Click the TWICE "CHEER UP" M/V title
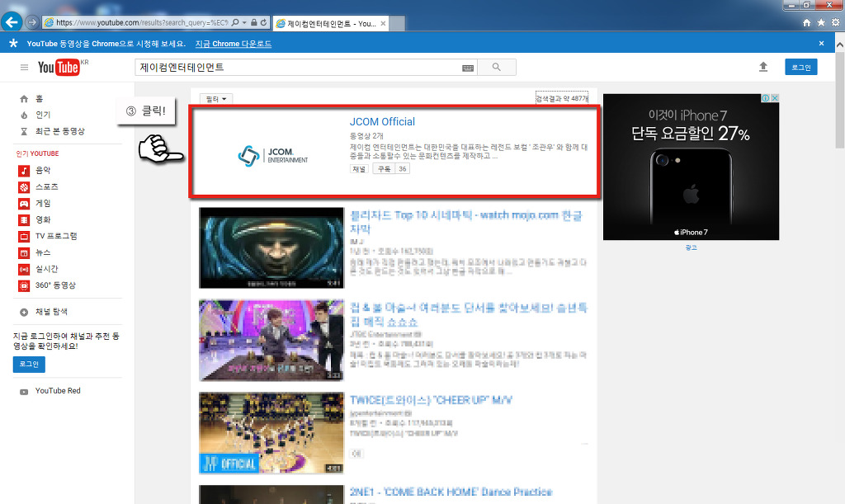 point(431,400)
